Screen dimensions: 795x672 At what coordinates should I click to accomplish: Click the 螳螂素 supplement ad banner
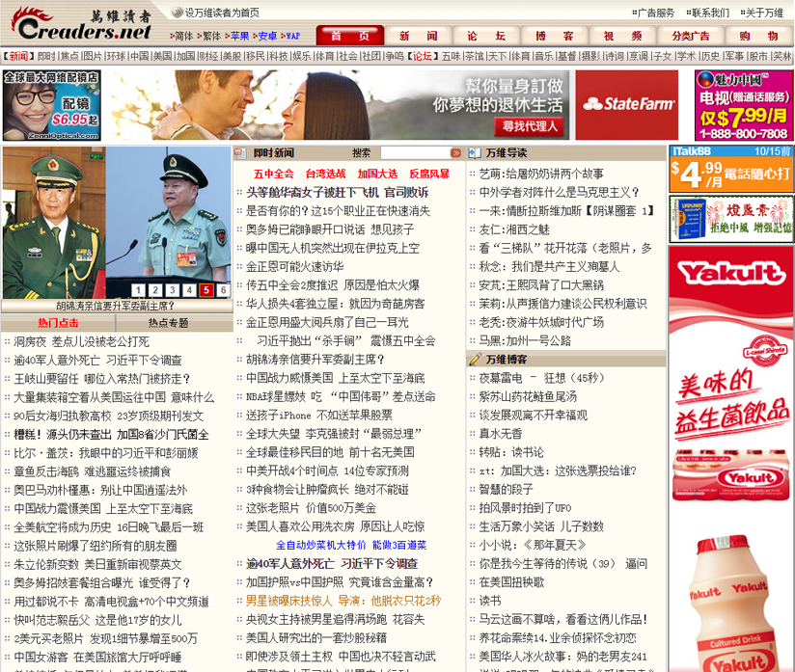coord(730,220)
